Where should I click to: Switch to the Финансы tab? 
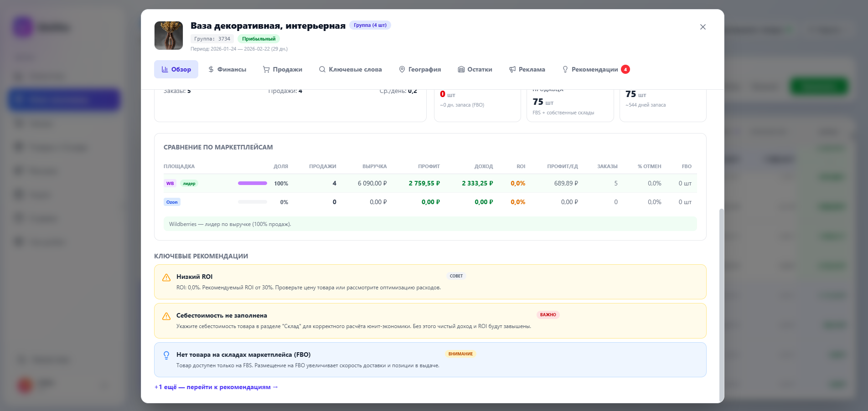click(x=232, y=69)
